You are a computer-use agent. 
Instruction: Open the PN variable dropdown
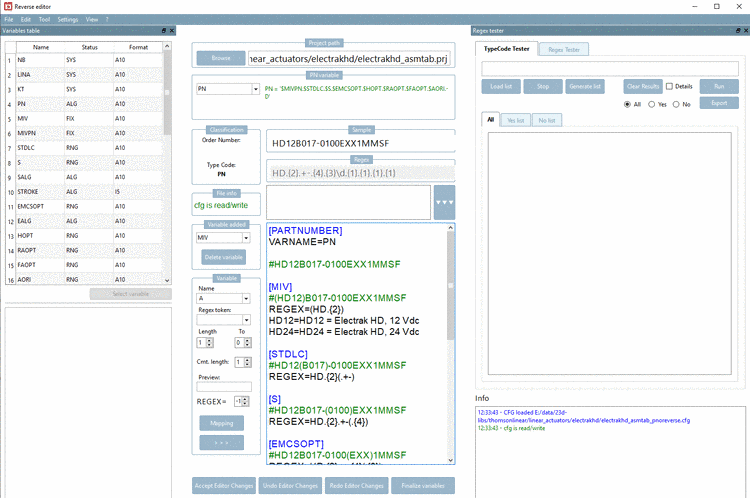(x=255, y=89)
